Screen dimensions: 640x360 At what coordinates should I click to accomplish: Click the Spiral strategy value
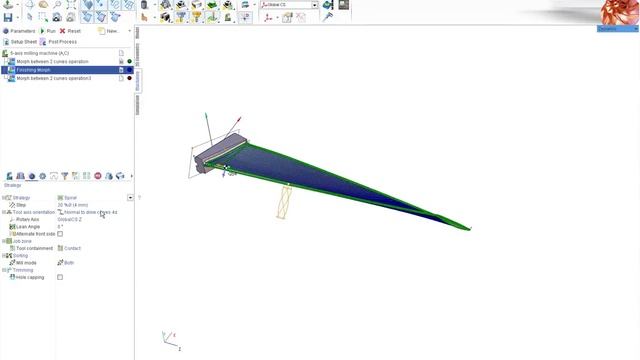pyautogui.click(x=71, y=198)
